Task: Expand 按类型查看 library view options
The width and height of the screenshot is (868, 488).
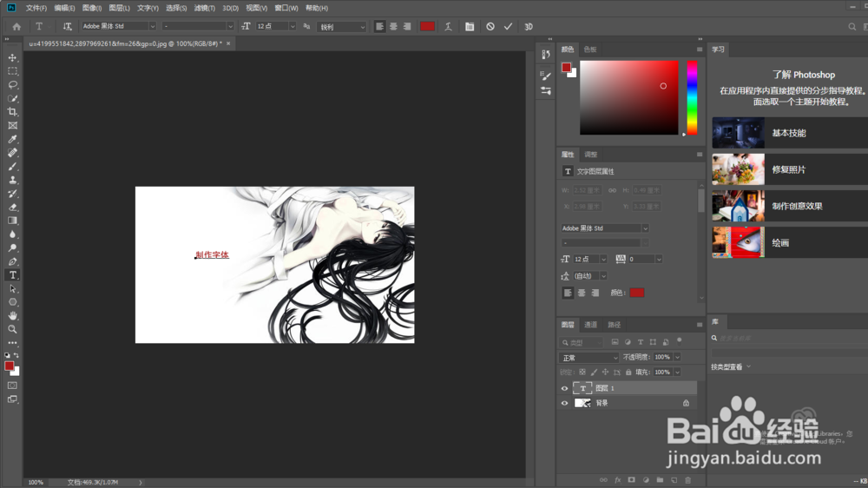Action: [x=731, y=366]
